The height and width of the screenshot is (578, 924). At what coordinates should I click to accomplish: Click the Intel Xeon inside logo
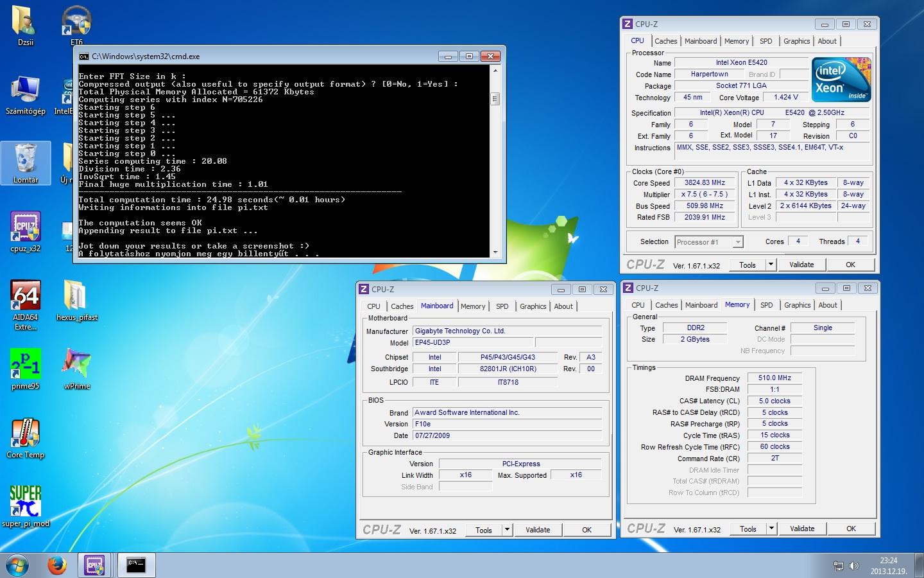point(841,79)
